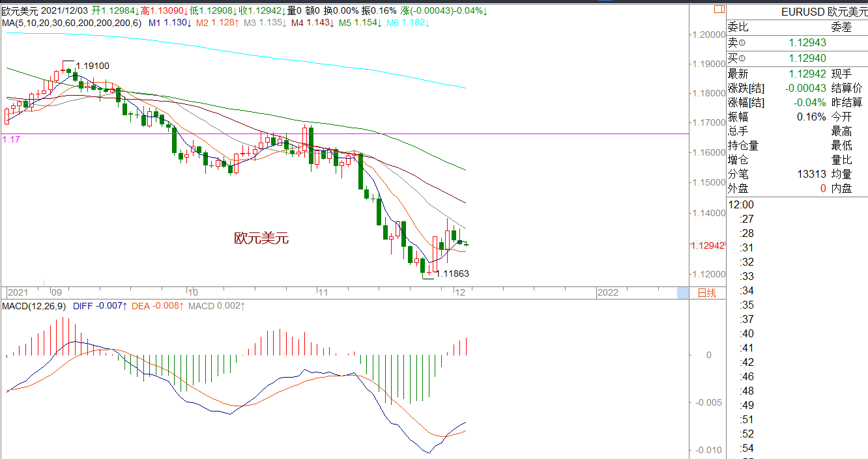Click the 12 month marker on time axis
The image size is (868, 459).
click(x=460, y=293)
